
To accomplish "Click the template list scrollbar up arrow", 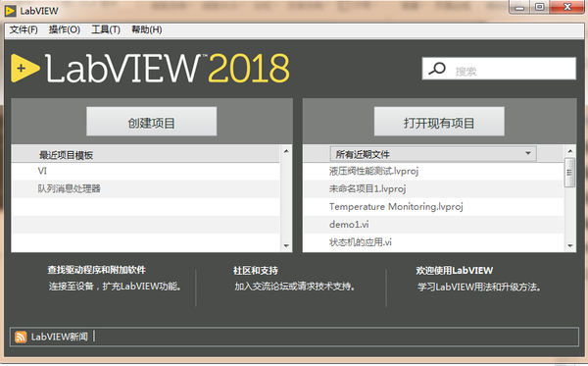I will (286, 151).
